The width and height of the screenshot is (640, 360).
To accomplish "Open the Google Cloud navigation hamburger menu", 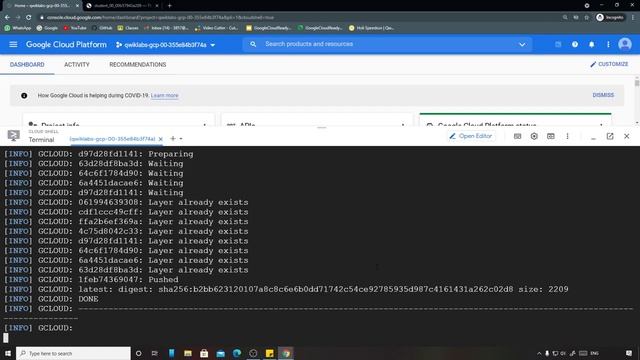I will [x=13, y=44].
